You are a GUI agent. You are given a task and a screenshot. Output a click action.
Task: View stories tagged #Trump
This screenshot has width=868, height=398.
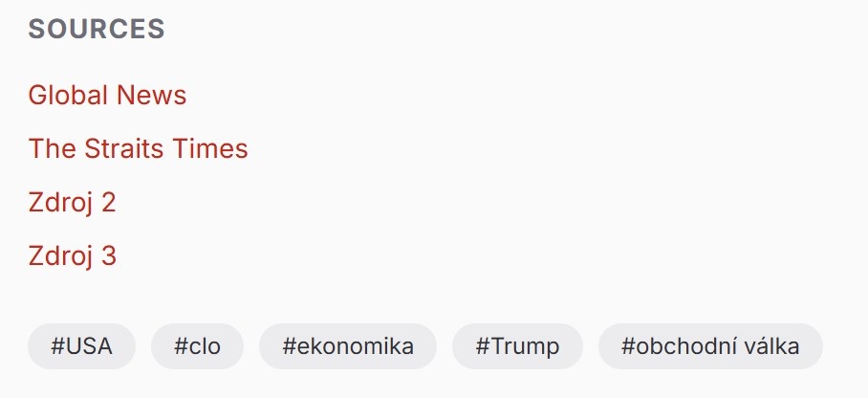point(517,346)
